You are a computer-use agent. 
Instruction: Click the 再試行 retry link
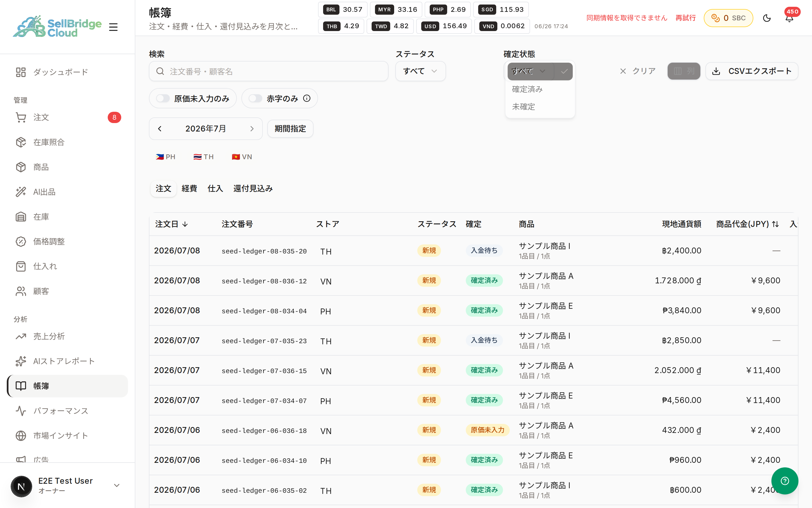tap(685, 18)
